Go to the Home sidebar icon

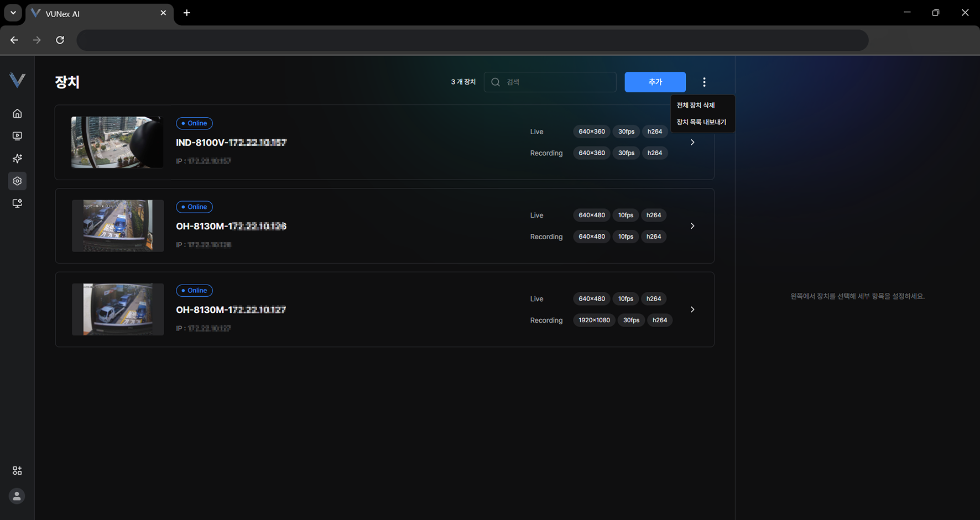(x=17, y=113)
